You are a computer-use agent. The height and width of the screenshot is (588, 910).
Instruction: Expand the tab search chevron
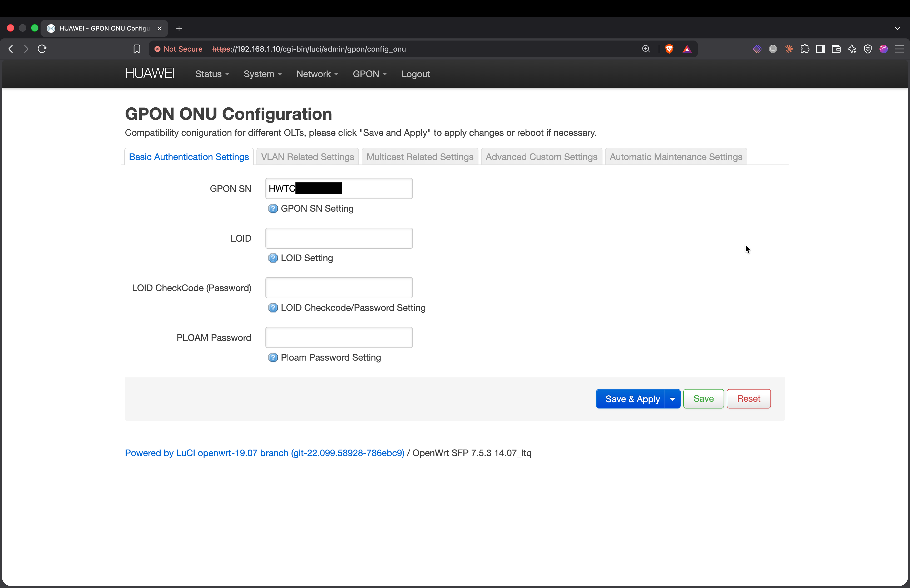tap(897, 28)
